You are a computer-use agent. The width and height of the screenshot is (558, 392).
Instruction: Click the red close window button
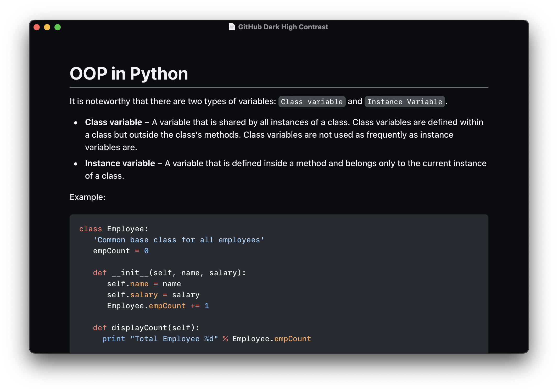click(x=37, y=27)
